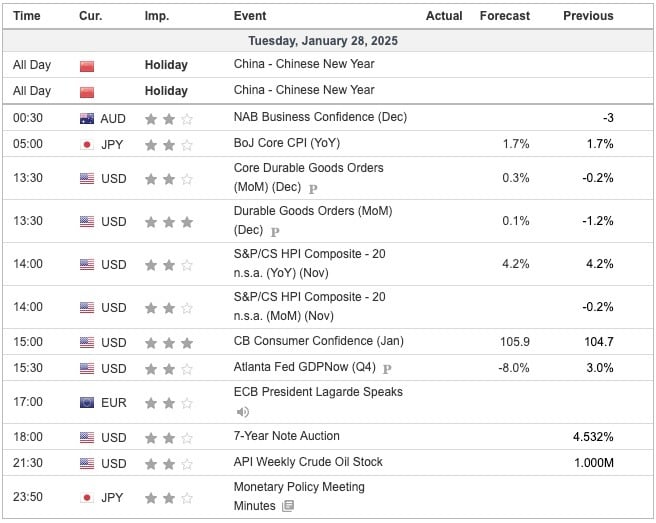The height and width of the screenshot is (523, 656).
Task: Open the CB Consumer Confidence (Jan) event
Action: tap(319, 341)
